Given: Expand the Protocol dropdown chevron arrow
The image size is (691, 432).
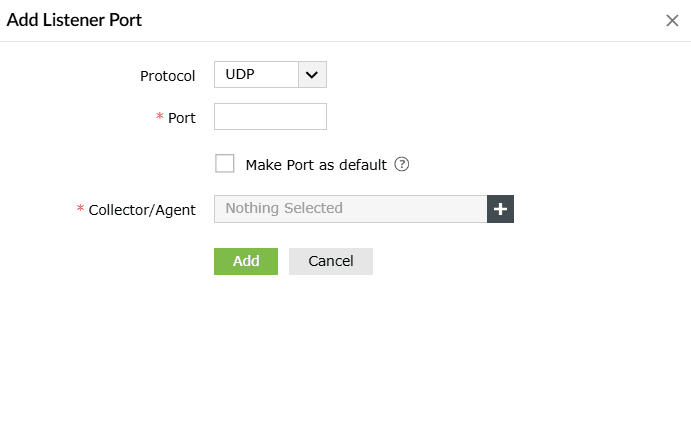Looking at the screenshot, I should click(x=312, y=75).
